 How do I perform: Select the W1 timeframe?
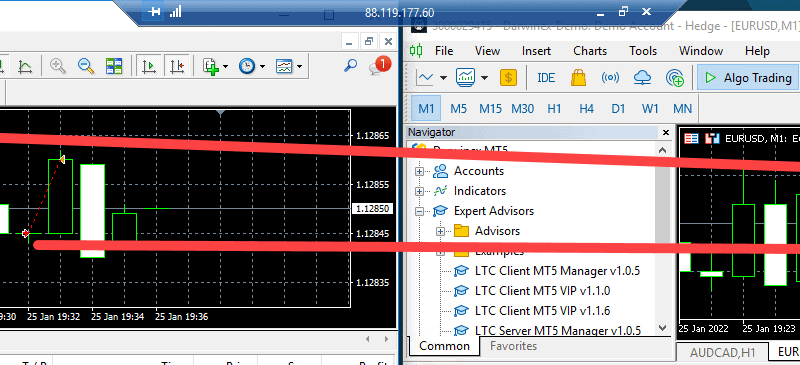pyautogui.click(x=650, y=108)
